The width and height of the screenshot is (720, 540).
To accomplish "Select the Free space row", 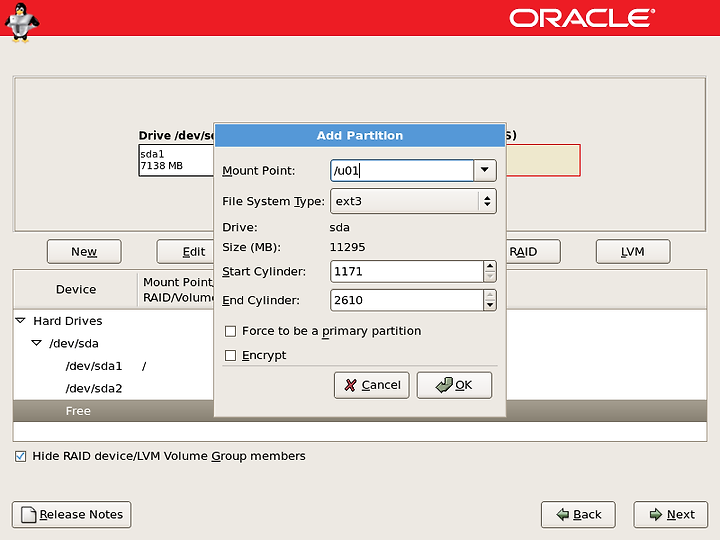I will 114,411.
